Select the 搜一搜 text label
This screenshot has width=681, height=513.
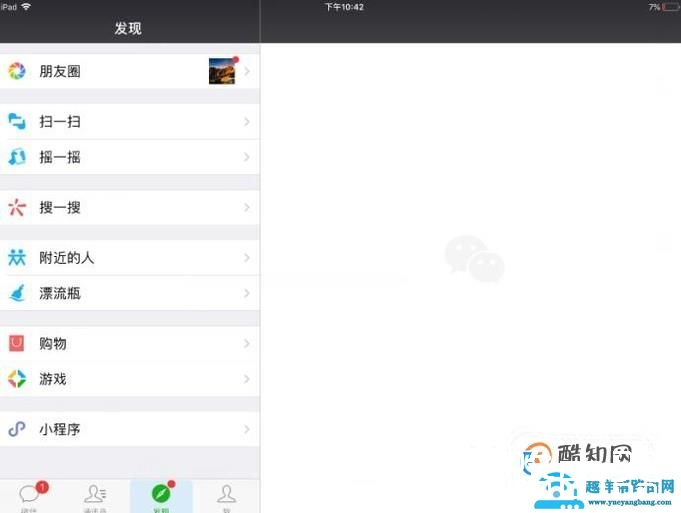click(60, 208)
